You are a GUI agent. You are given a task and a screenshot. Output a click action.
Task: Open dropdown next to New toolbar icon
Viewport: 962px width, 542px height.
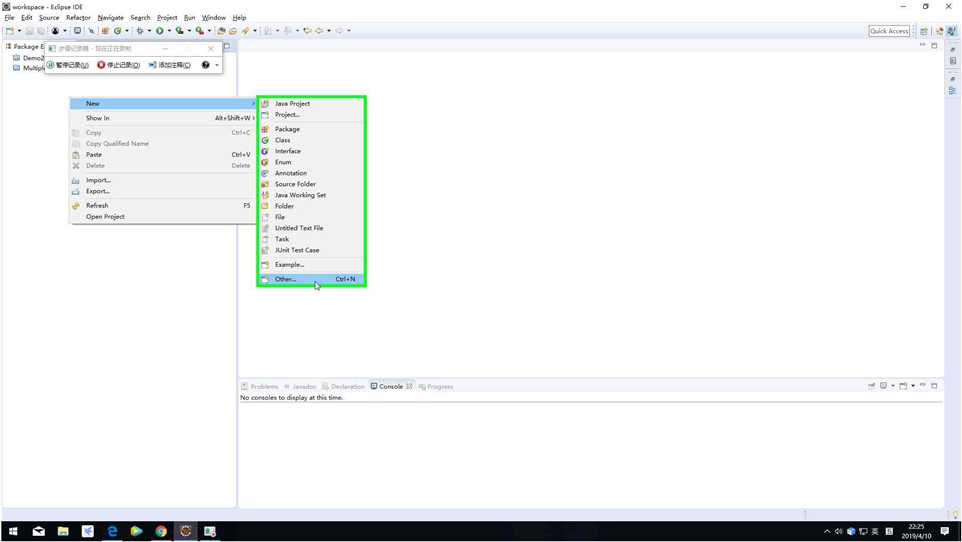19,31
